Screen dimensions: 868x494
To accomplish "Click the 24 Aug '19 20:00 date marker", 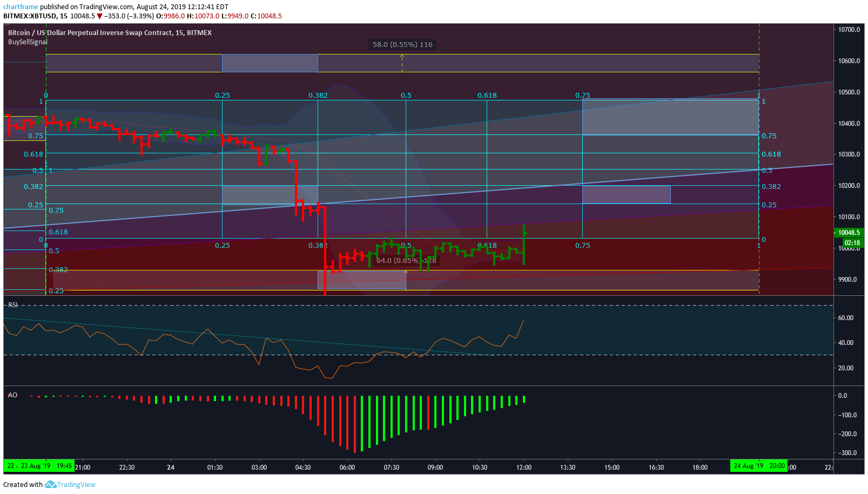I will coord(758,466).
